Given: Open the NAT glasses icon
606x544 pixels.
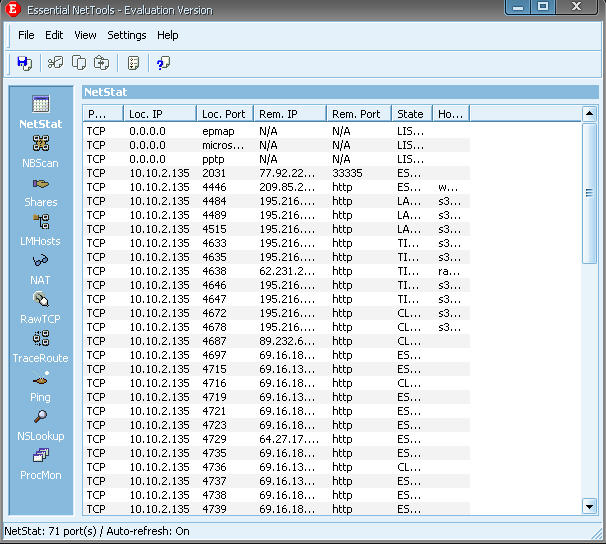Looking at the screenshot, I should pos(41,261).
